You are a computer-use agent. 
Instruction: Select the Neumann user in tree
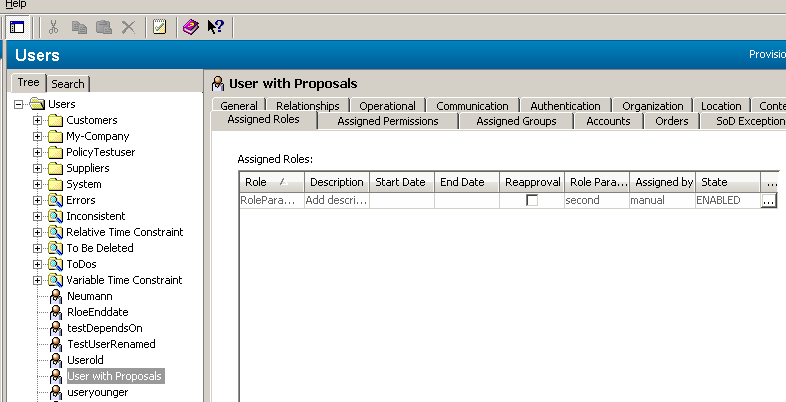click(88, 297)
